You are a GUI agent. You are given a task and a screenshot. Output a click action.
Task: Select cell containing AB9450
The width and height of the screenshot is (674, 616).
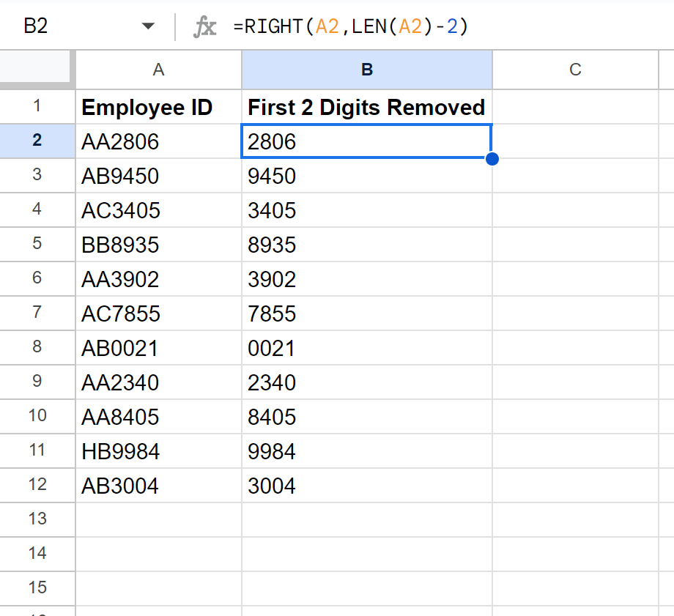point(159,175)
